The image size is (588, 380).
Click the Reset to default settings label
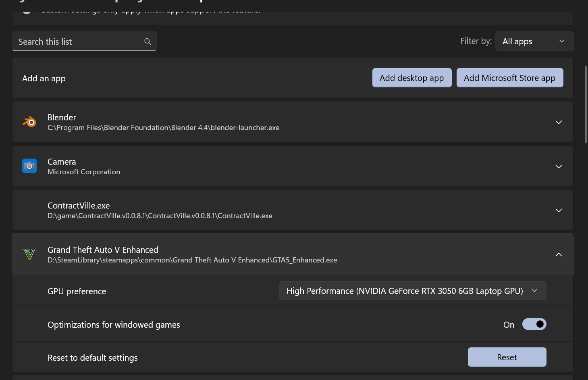(93, 357)
